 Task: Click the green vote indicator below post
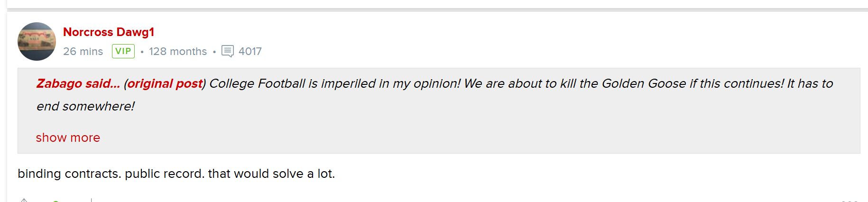[x=55, y=201]
